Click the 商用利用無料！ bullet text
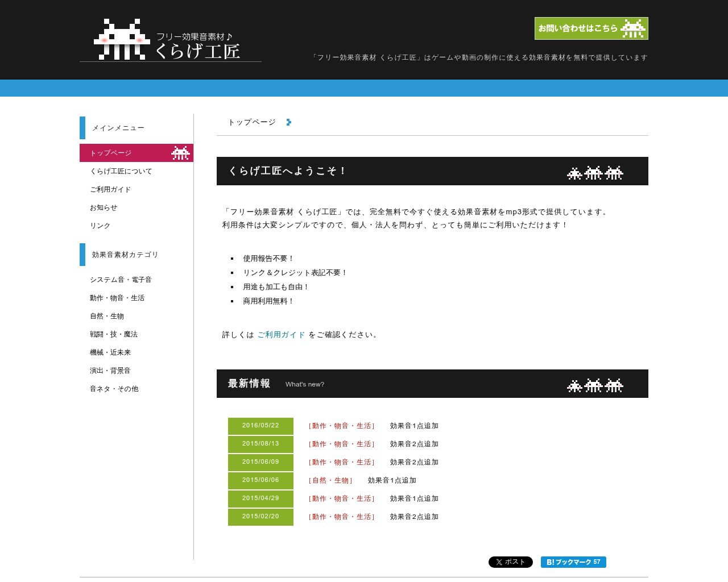This screenshot has width=728, height=582. pos(268,301)
